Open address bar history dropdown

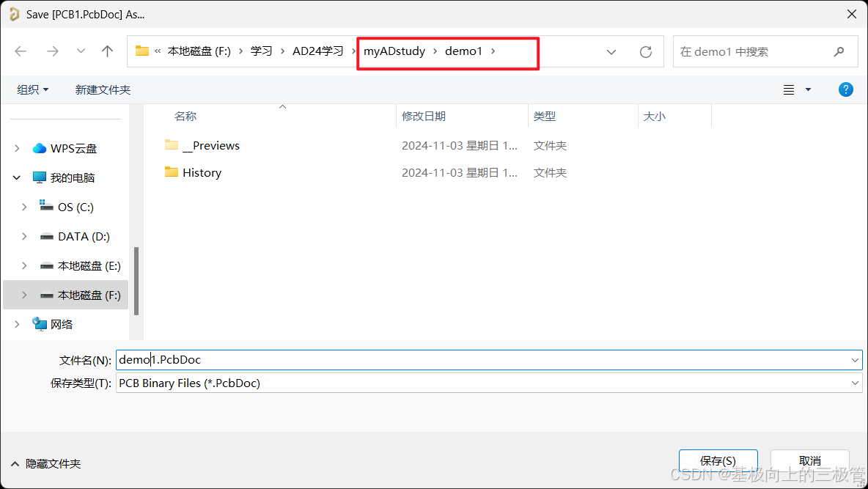pyautogui.click(x=611, y=52)
